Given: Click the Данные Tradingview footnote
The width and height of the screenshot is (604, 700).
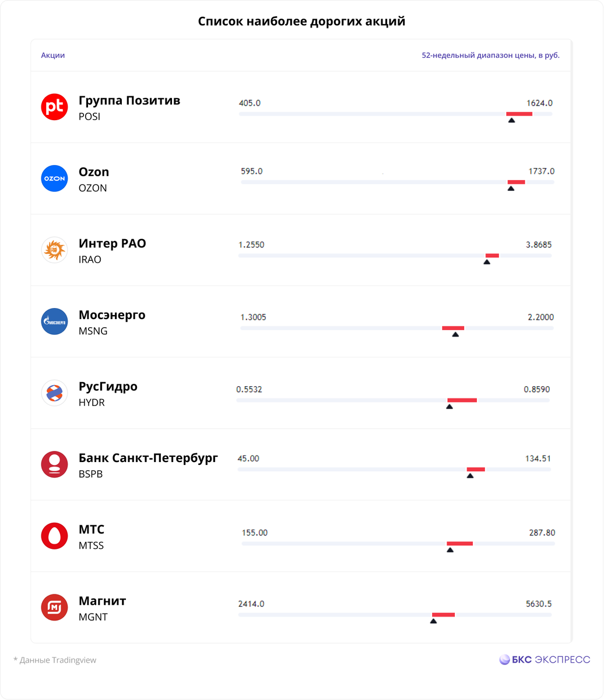Looking at the screenshot, I should coord(55,660).
